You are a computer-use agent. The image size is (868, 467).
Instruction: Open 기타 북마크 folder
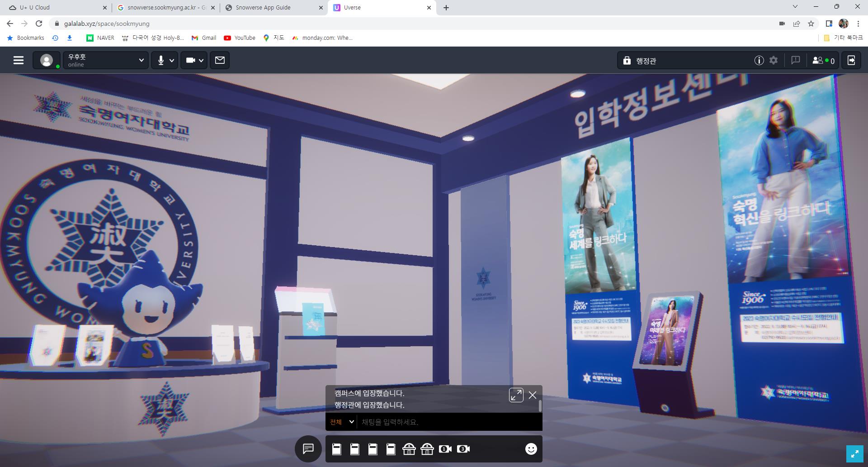coord(843,38)
